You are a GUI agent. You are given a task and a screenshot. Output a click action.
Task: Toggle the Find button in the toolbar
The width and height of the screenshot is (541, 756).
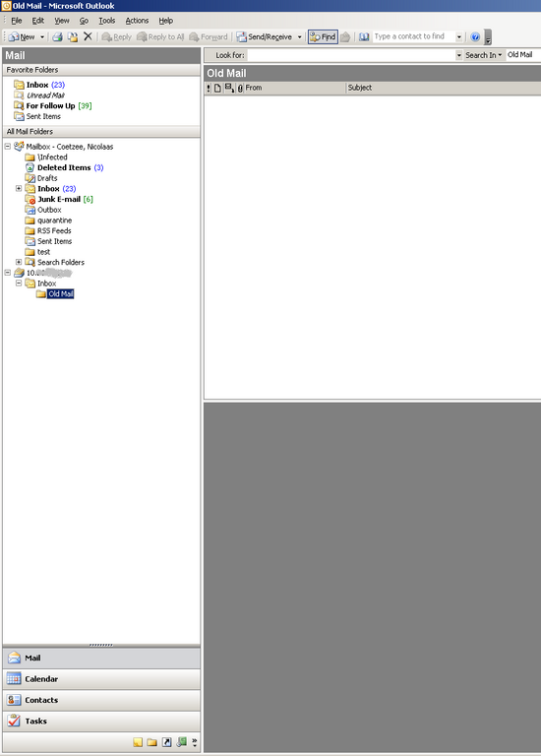click(x=323, y=36)
